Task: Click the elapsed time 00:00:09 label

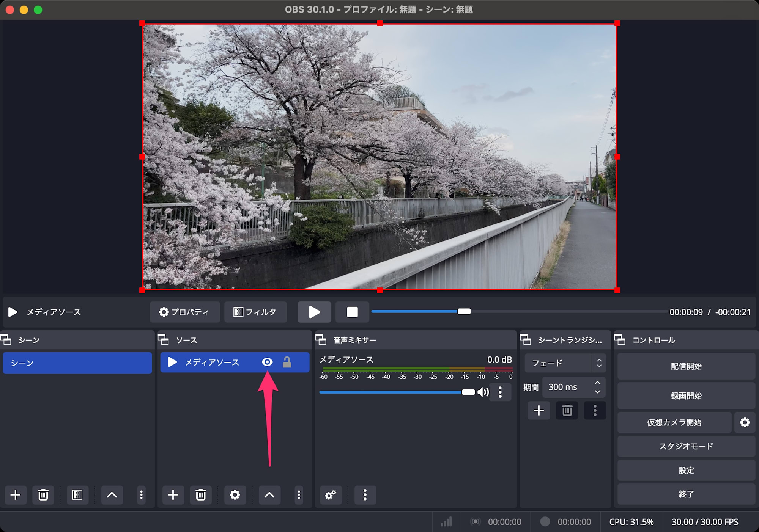Action: [x=686, y=312]
